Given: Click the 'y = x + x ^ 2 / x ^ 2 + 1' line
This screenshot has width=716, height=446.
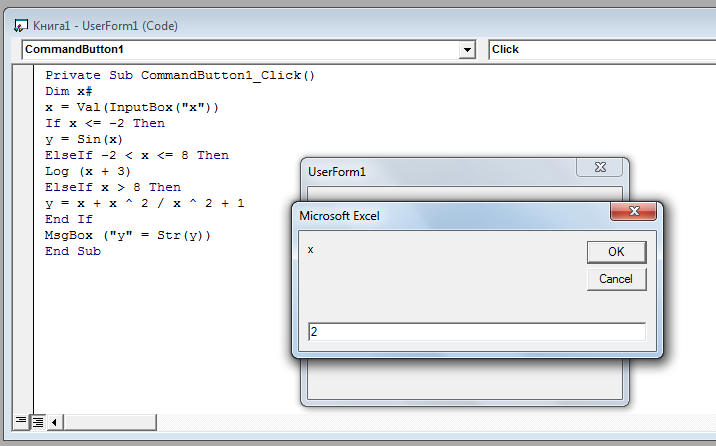Looking at the screenshot, I should [x=145, y=203].
